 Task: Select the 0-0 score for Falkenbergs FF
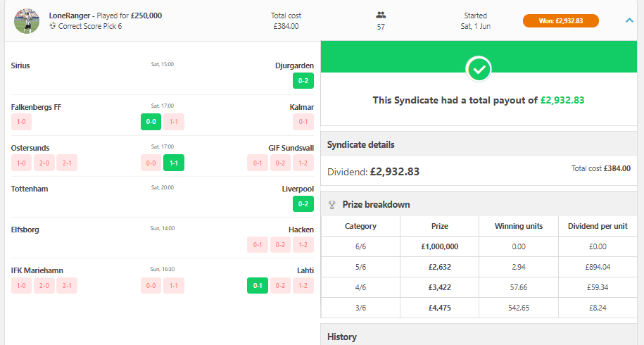(151, 122)
